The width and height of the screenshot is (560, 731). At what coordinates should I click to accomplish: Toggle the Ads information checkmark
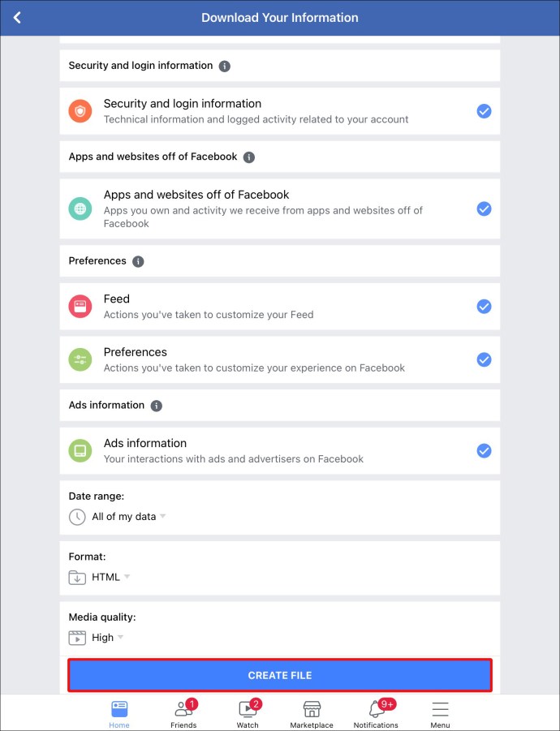(484, 451)
